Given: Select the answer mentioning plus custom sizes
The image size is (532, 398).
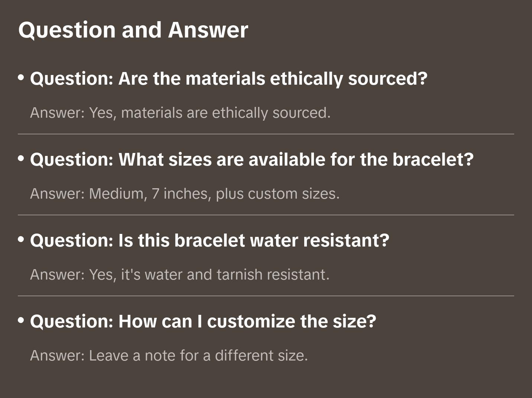Looking at the screenshot, I should 185,194.
